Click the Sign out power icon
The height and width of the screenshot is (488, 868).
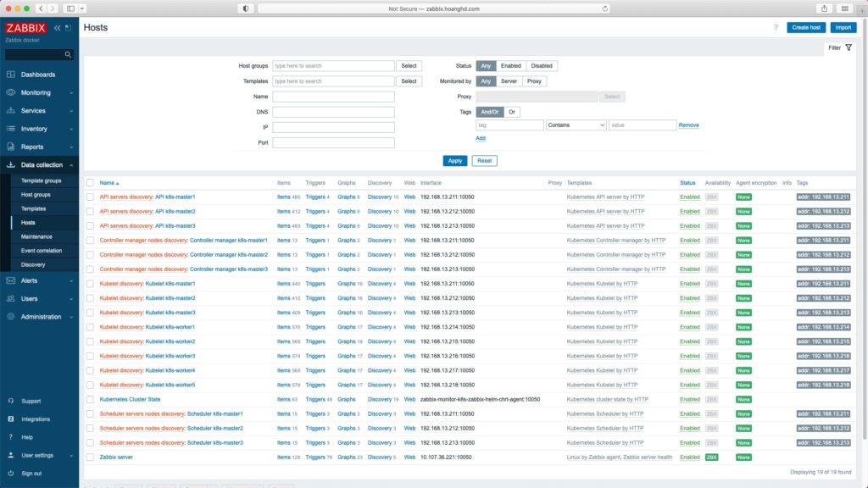(x=10, y=474)
